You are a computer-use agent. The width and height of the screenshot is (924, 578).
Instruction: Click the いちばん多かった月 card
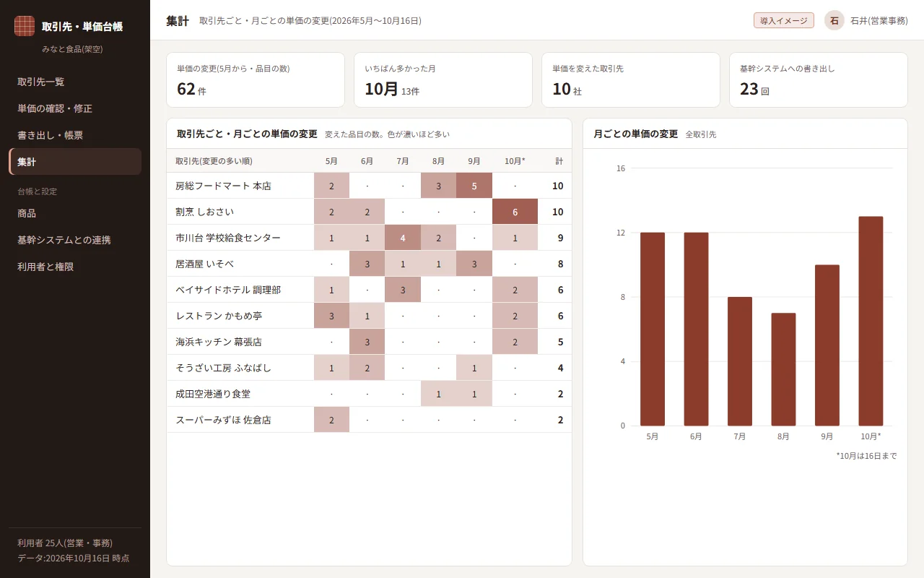(443, 79)
